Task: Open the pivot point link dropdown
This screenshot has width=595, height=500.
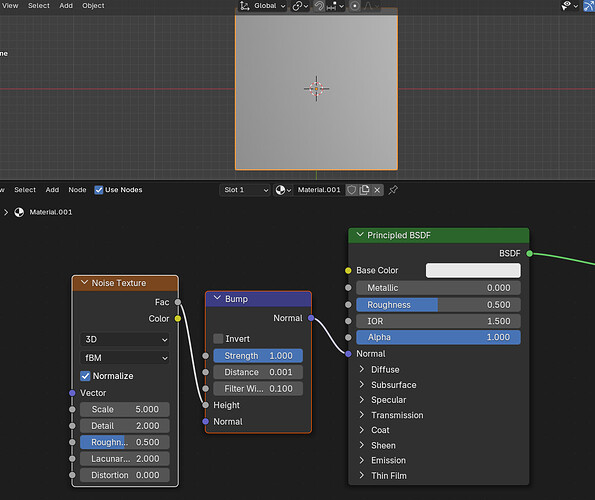Action: tap(300, 6)
